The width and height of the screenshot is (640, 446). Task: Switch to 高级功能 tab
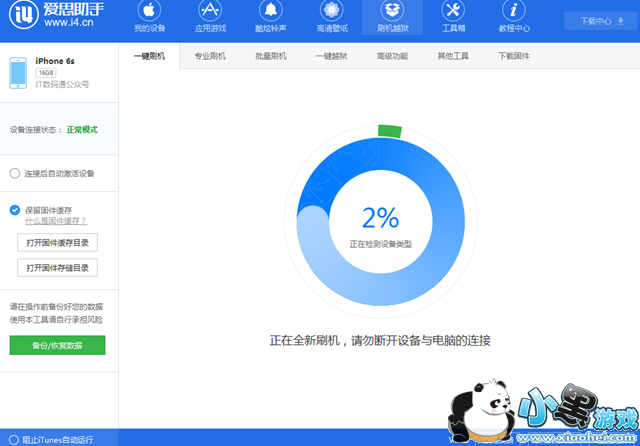click(x=392, y=56)
